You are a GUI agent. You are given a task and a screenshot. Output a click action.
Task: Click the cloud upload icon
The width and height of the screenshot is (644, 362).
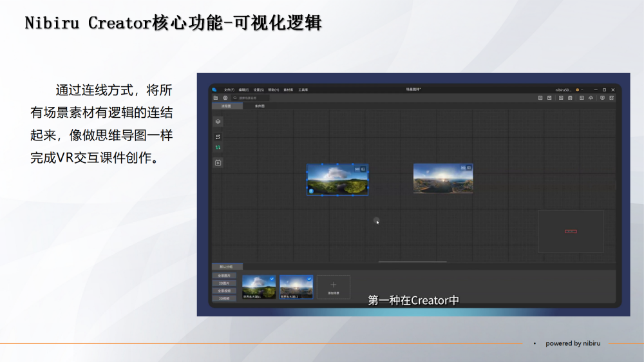(591, 98)
